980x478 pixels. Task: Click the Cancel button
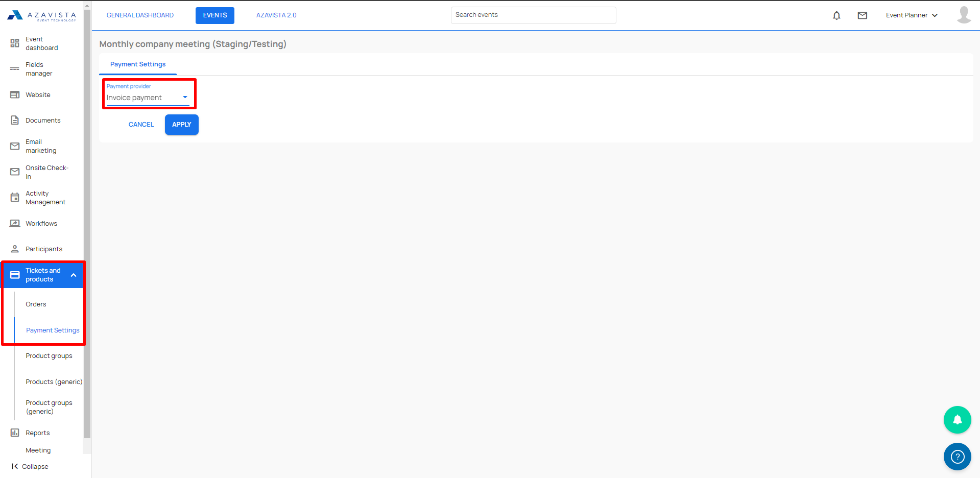[x=141, y=125]
